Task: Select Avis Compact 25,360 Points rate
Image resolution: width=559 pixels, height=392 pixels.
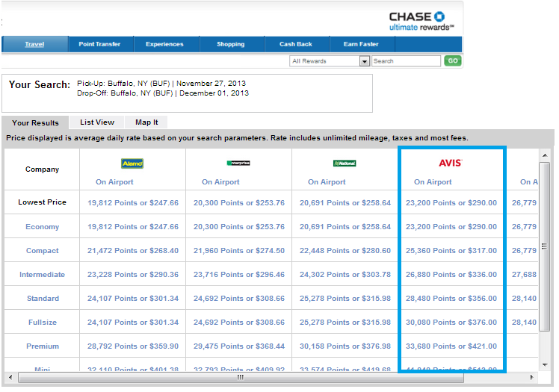Action: tap(451, 251)
